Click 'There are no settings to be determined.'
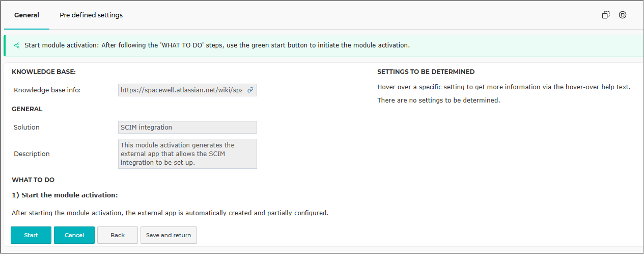Image resolution: width=644 pixels, height=254 pixels. point(439,100)
